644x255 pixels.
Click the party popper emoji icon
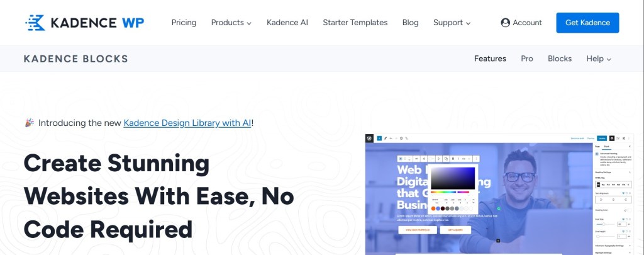point(30,123)
